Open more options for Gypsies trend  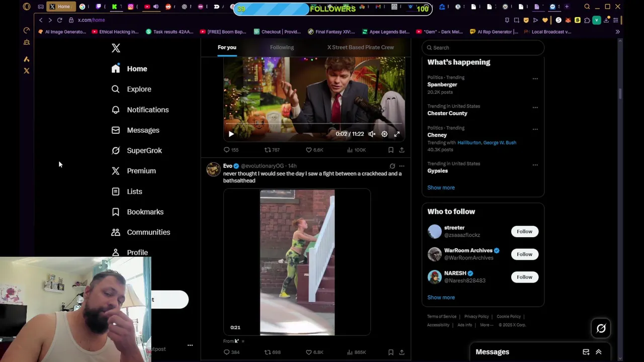pyautogui.click(x=535, y=164)
